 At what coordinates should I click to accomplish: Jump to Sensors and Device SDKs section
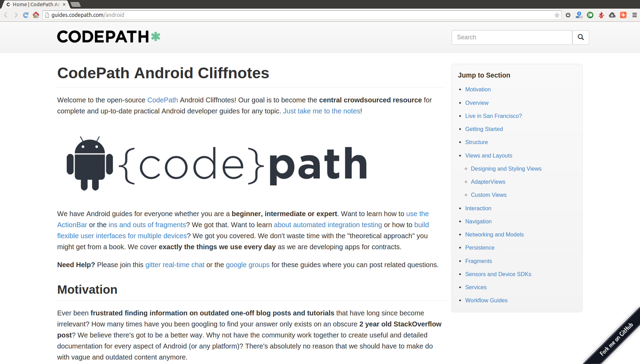[498, 274]
